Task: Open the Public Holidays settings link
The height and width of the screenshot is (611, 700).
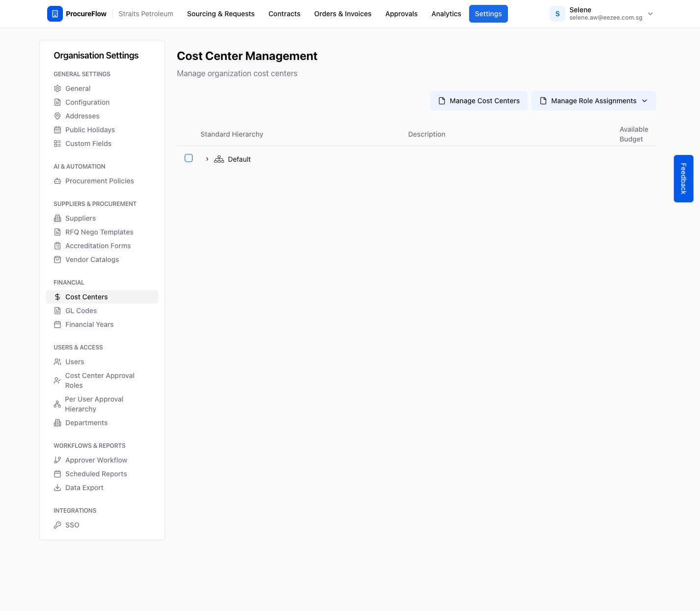Action: [102, 130]
